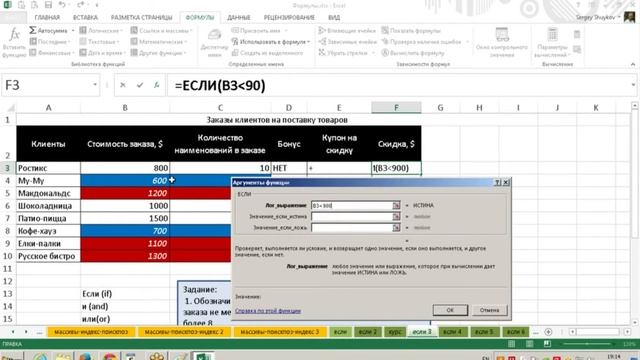Click the Use in Formula icon
The height and width of the screenshot is (360, 640).
[235, 42]
